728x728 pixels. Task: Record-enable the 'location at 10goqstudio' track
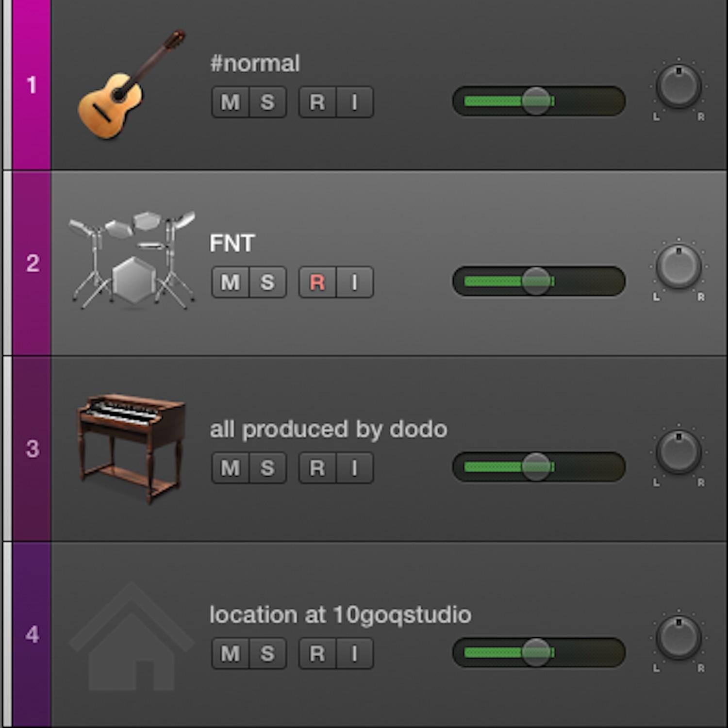317,654
